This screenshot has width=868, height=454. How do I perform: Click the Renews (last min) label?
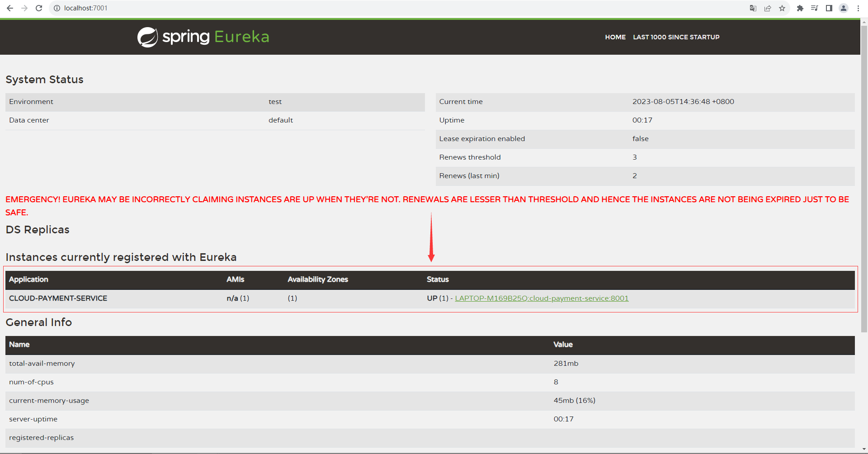tap(469, 176)
